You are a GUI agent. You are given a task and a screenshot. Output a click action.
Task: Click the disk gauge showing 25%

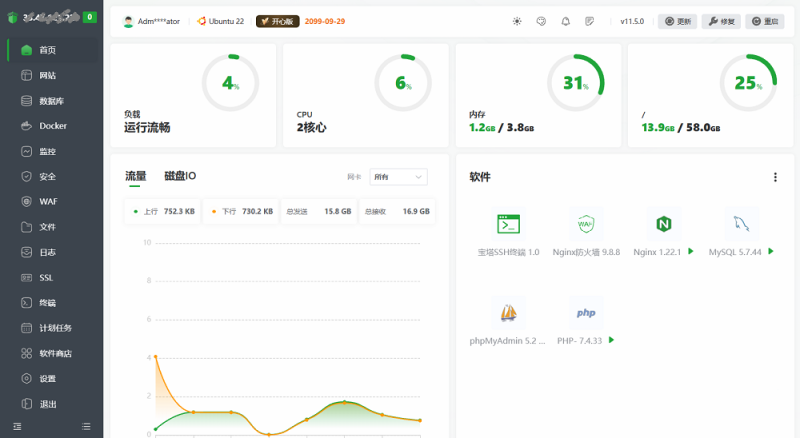[748, 83]
